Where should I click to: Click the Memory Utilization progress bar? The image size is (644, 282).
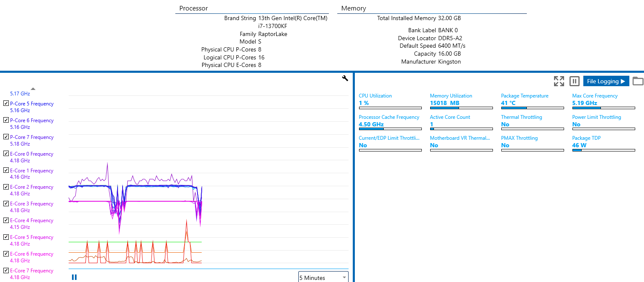(461, 108)
